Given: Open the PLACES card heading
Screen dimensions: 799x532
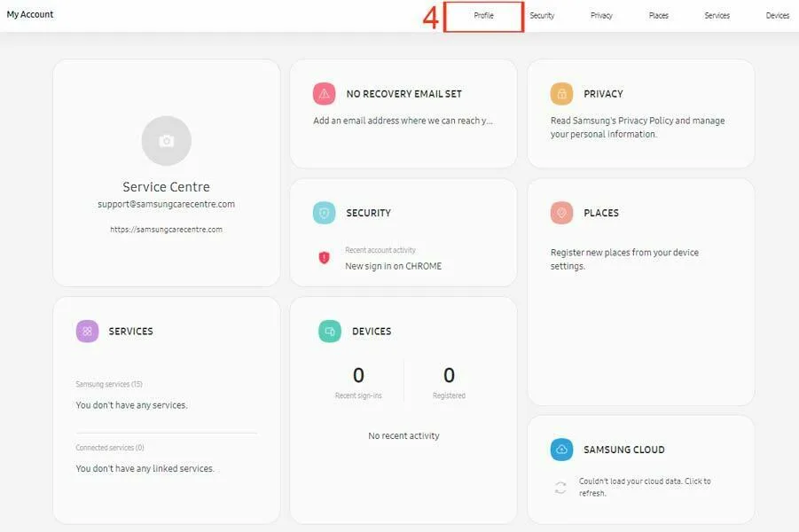Looking at the screenshot, I should (601, 213).
